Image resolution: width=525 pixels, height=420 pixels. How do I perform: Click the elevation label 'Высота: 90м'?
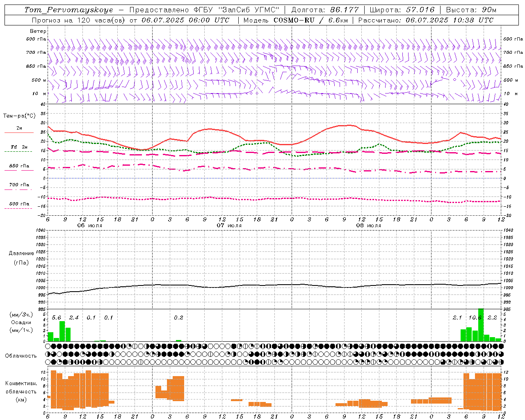(471, 10)
